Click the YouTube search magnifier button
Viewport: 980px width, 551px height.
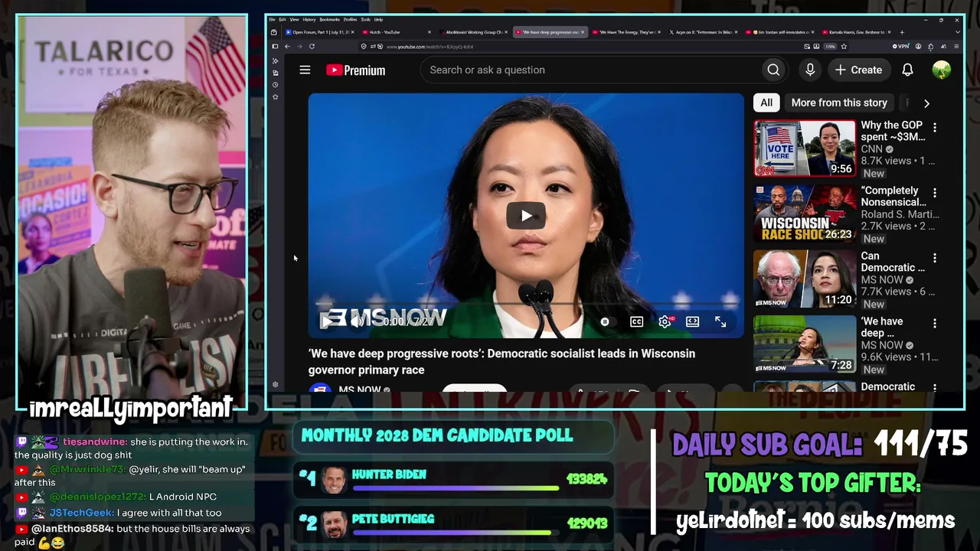[773, 70]
